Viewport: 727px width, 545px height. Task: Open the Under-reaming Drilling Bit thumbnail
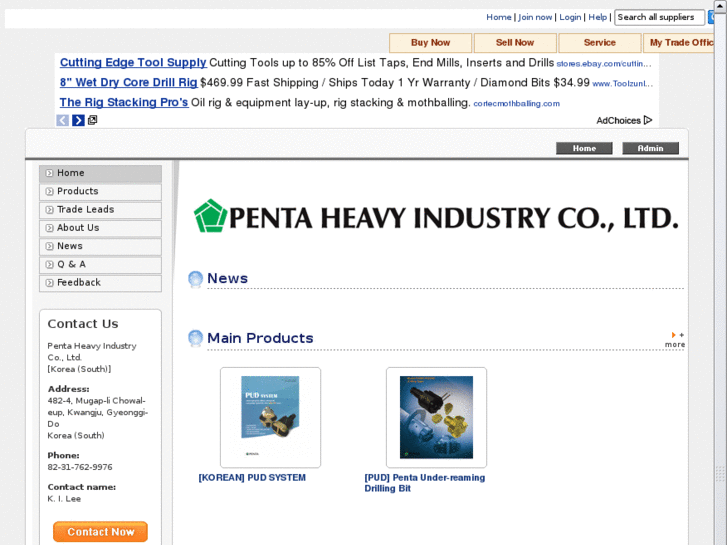point(436,417)
